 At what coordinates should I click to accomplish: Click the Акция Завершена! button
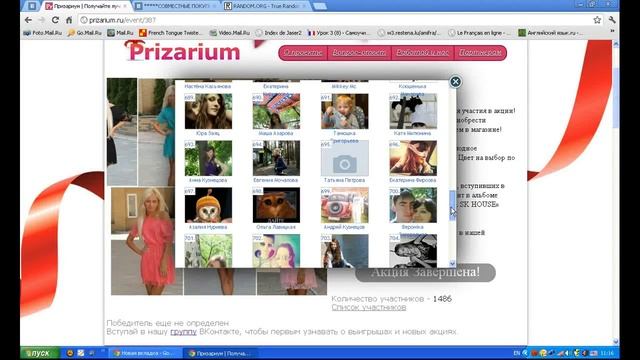[425, 272]
